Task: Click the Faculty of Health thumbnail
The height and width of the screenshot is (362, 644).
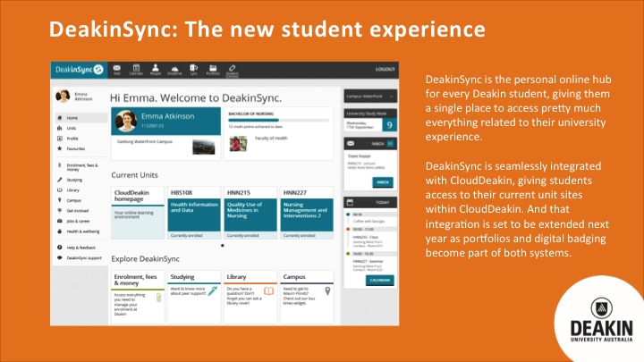Action: pyautogui.click(x=238, y=144)
